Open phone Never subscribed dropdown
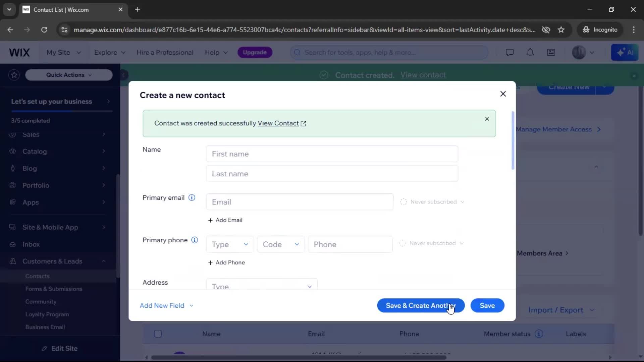Screen dimensions: 644x362 pos(431,243)
